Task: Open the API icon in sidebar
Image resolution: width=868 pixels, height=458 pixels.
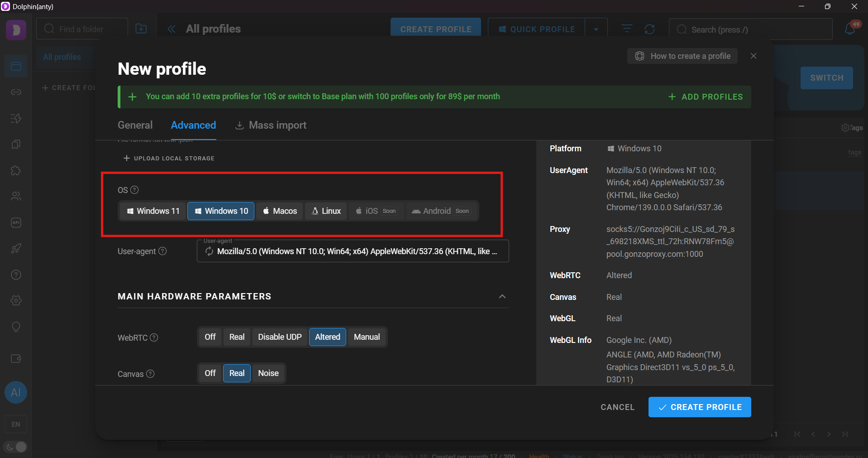Action: point(16,223)
